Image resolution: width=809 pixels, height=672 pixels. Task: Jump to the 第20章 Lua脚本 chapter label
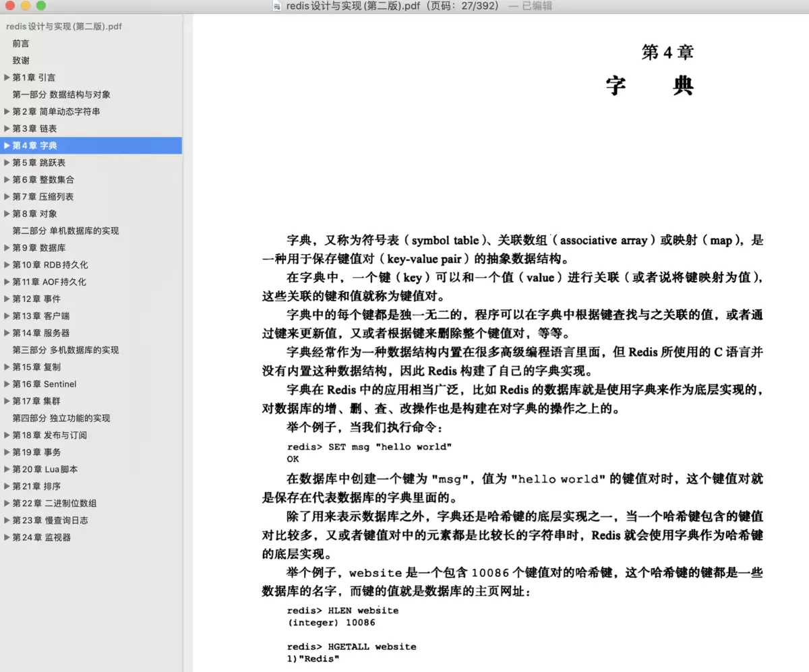click(45, 469)
